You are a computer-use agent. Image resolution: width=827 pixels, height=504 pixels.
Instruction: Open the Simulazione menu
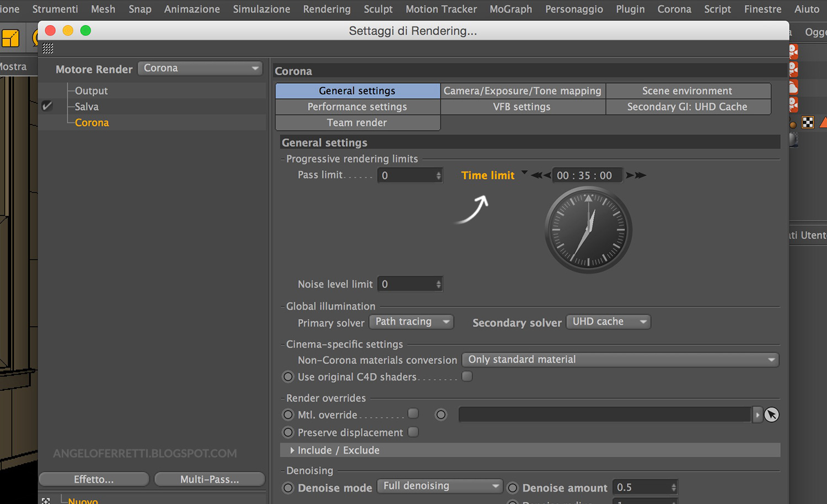coord(261,9)
